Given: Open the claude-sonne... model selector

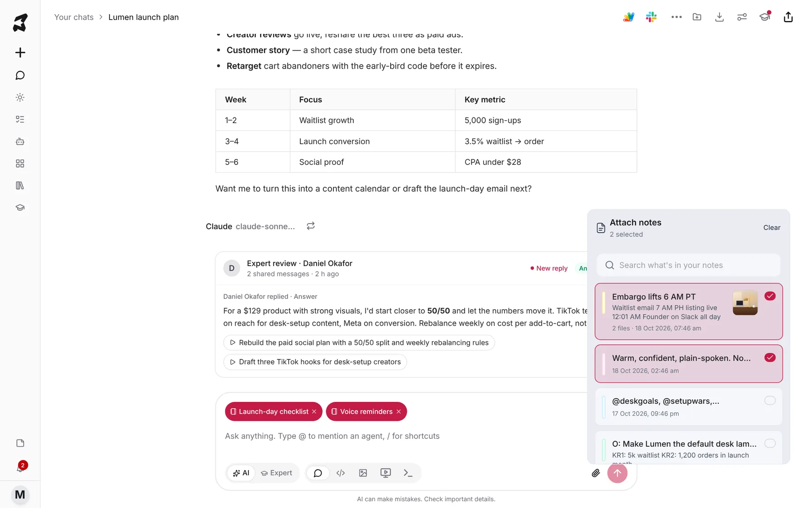Looking at the screenshot, I should coord(265,226).
